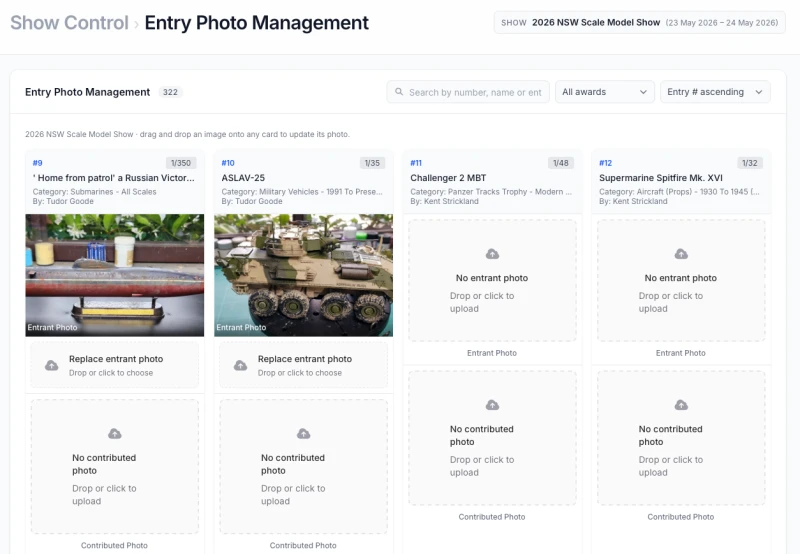Viewport: 800px width, 554px height.
Task: Open the Entry # ascending sort dropdown
Action: (x=715, y=92)
